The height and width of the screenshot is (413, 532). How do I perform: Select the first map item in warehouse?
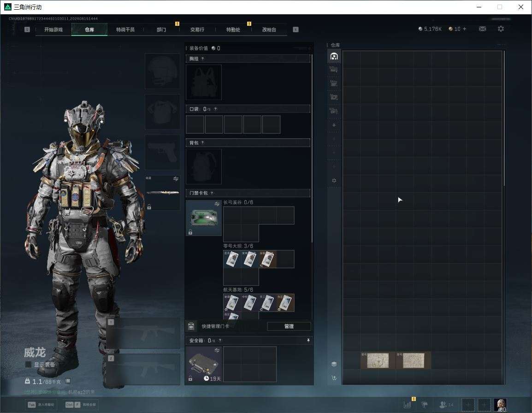tap(378, 360)
